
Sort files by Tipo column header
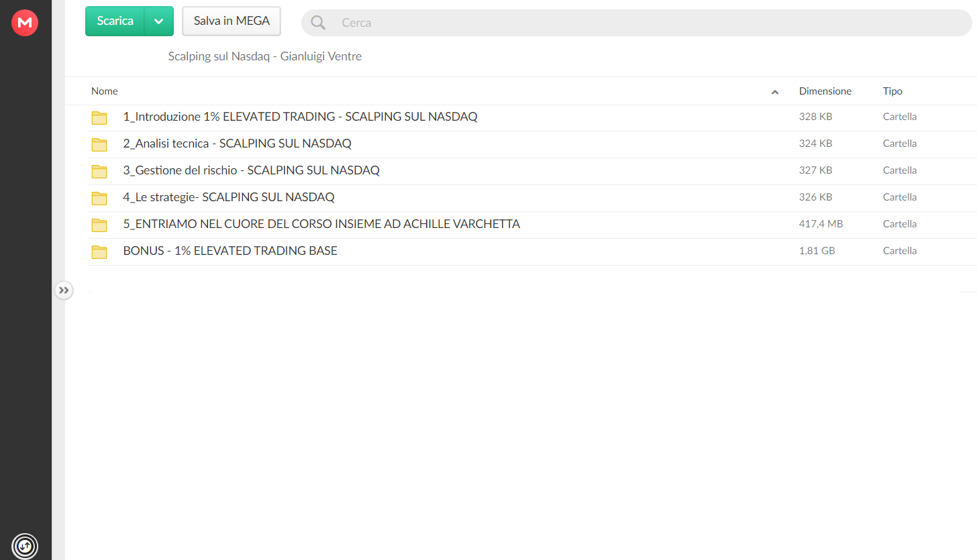coord(892,91)
